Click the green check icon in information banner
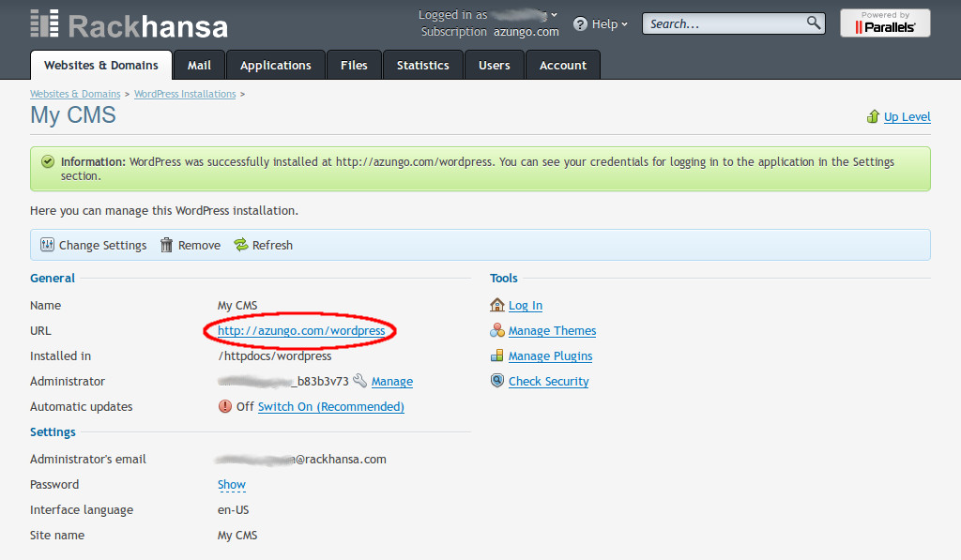961x560 pixels. [47, 161]
